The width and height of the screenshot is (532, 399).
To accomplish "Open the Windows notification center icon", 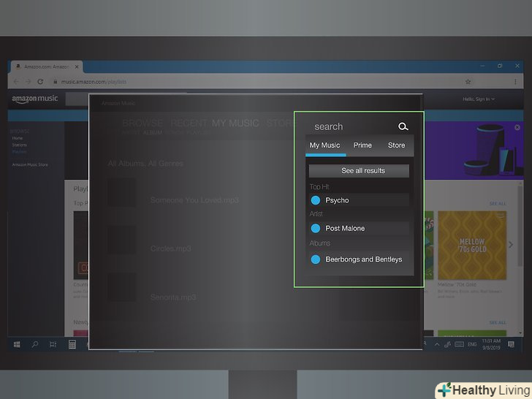I will pos(511,344).
